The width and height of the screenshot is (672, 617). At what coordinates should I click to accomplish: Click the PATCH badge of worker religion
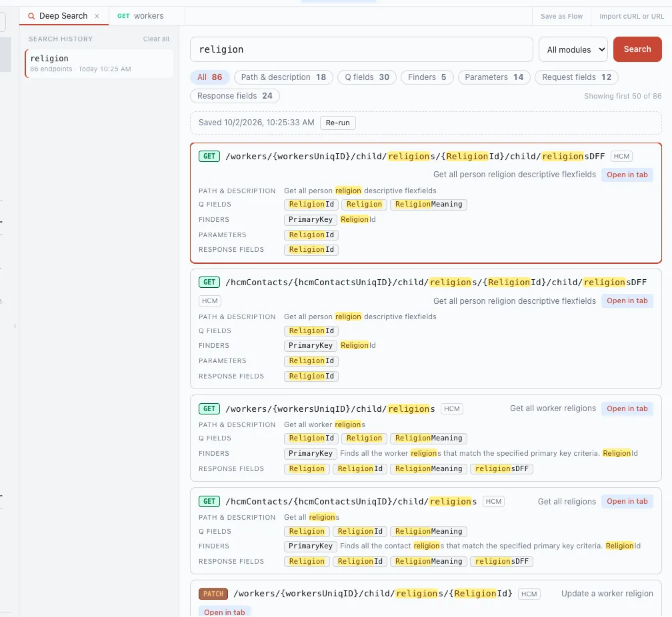click(x=213, y=594)
